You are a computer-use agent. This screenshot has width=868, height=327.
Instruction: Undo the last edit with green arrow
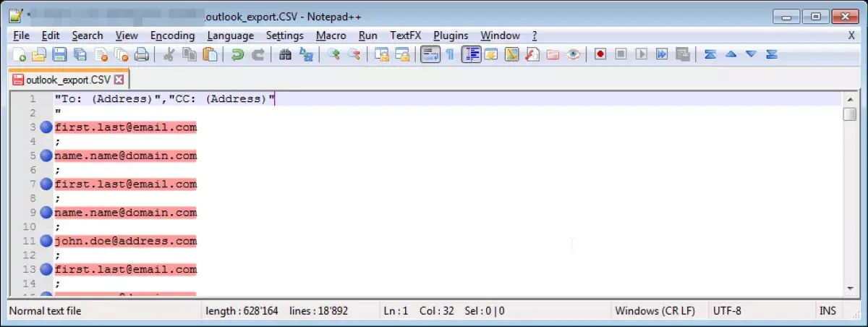237,54
